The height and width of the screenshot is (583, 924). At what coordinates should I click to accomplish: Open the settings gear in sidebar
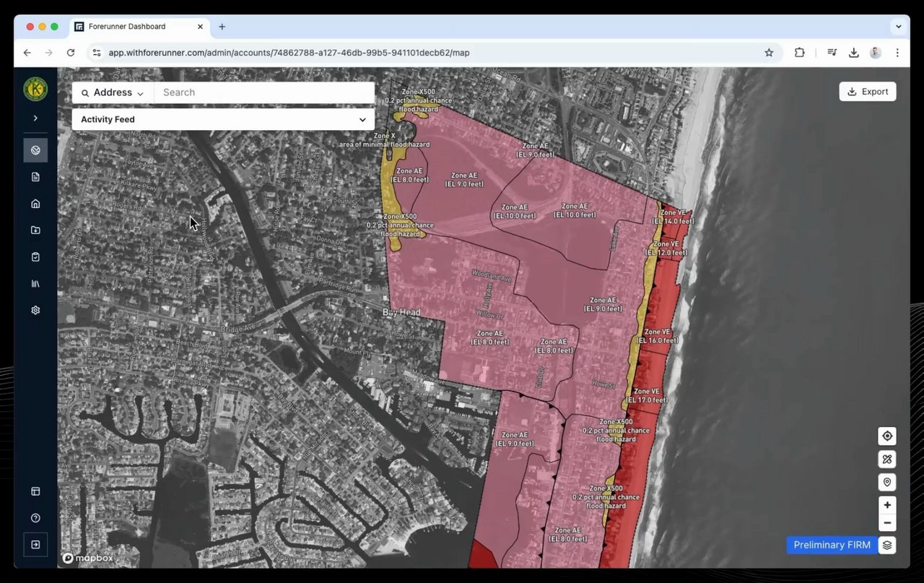(x=35, y=310)
